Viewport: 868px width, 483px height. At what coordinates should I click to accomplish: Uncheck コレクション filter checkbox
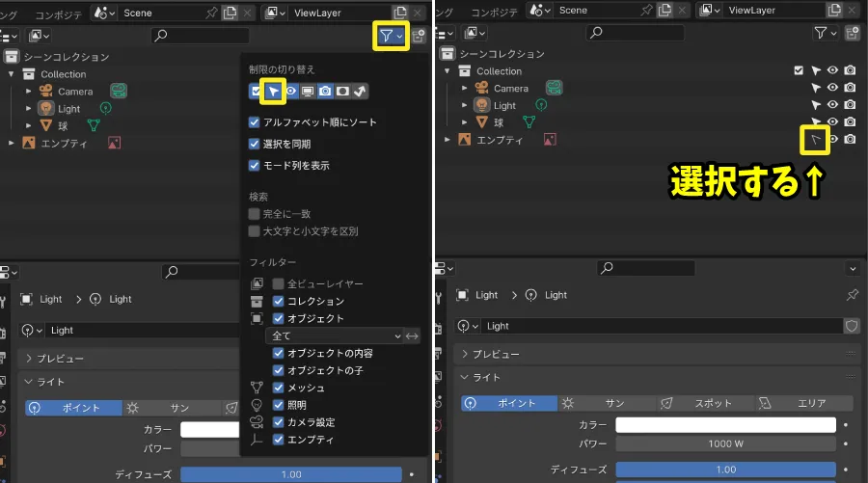pos(278,301)
